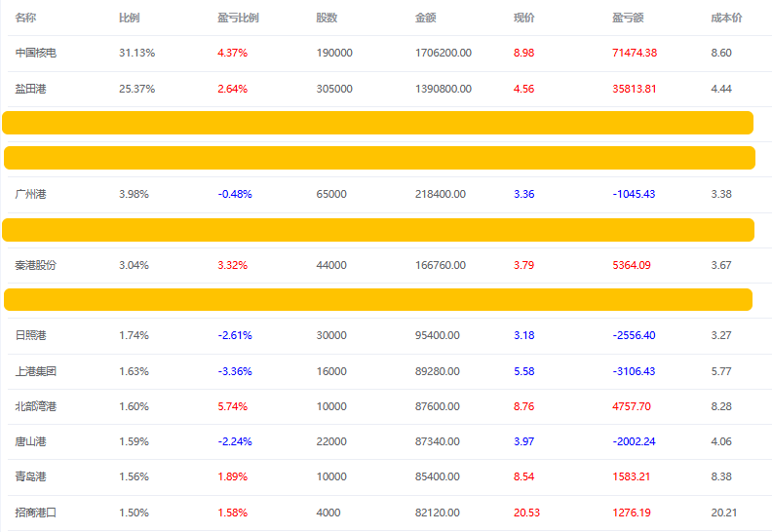Click the 1583.21 profit amount
Viewport: 772px width, 532px height.
pyautogui.click(x=632, y=476)
